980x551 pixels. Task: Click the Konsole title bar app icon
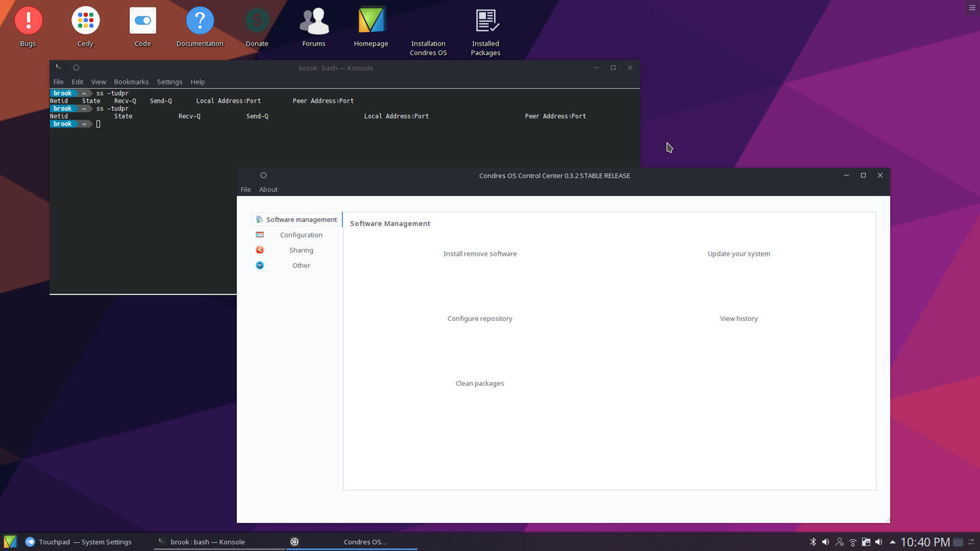59,67
